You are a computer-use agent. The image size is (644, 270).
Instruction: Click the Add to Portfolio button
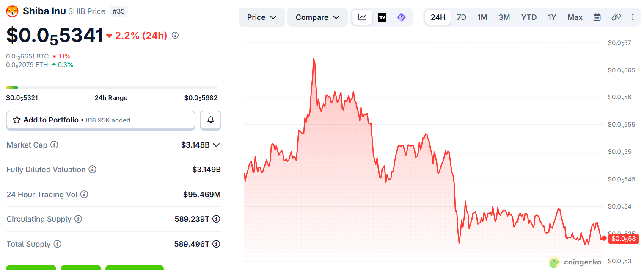101,120
